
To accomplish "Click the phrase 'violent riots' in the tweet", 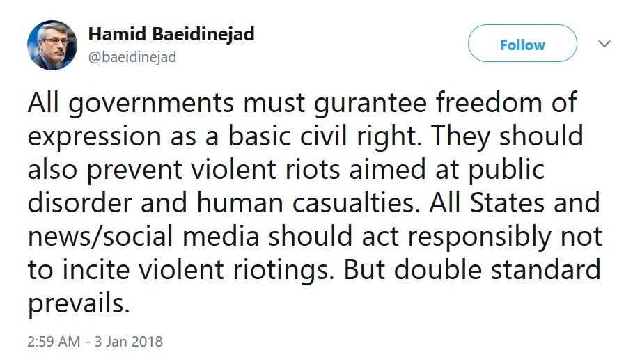I will [263, 170].
